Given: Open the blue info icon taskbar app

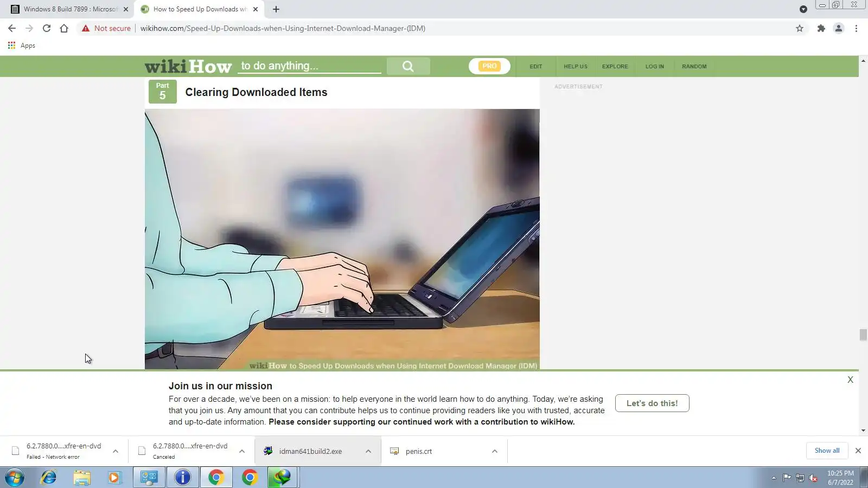Looking at the screenshot, I should pyautogui.click(x=183, y=478).
